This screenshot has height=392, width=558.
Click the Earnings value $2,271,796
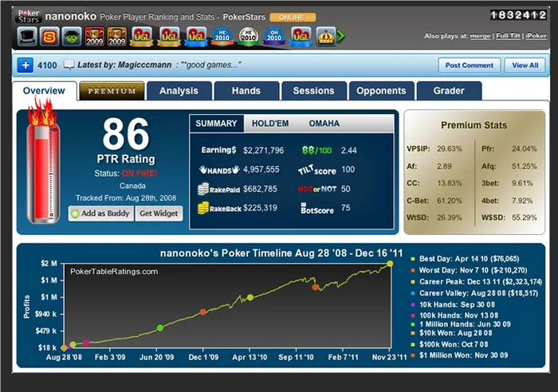263,151
